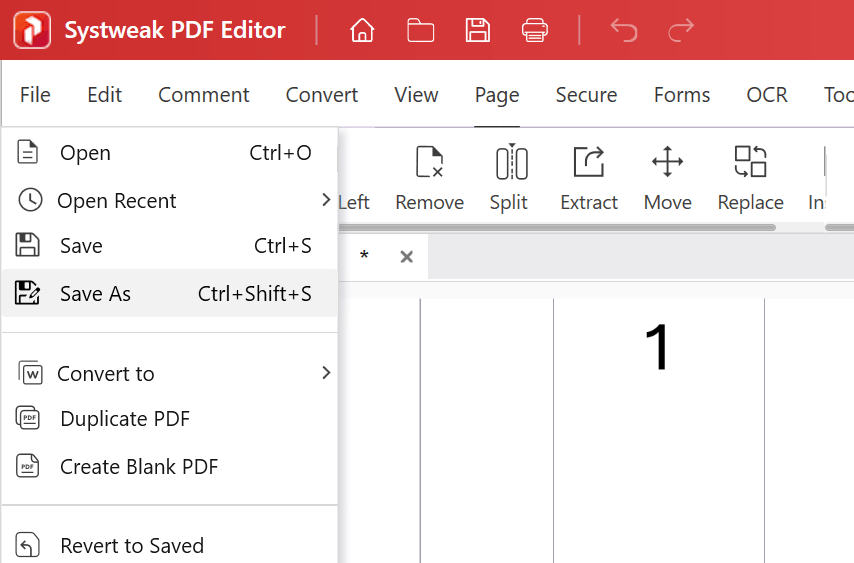
Task: Open the Edit tab
Action: point(105,95)
